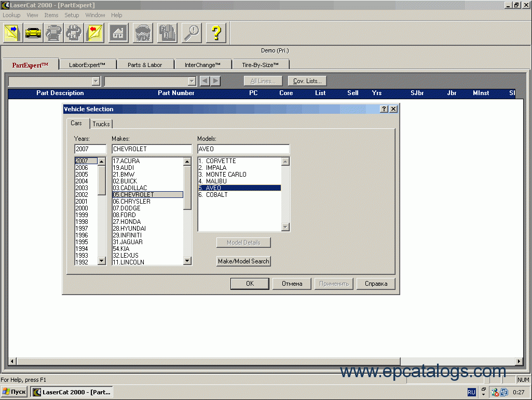Open the Setup menu

point(72,15)
